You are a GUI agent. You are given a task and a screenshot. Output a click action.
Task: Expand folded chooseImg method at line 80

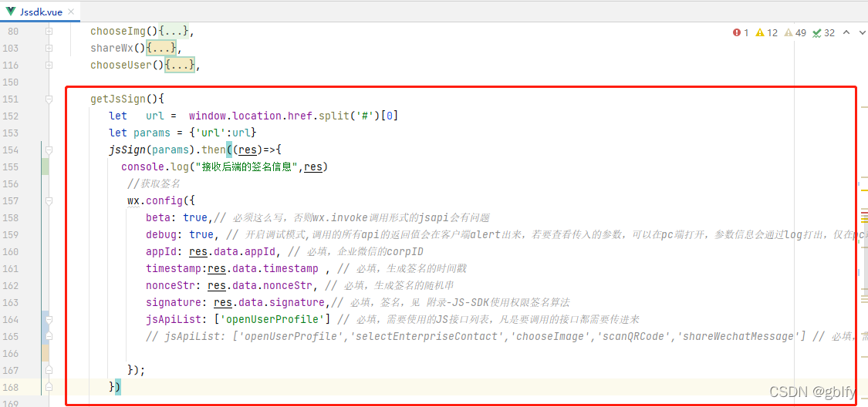(49, 32)
